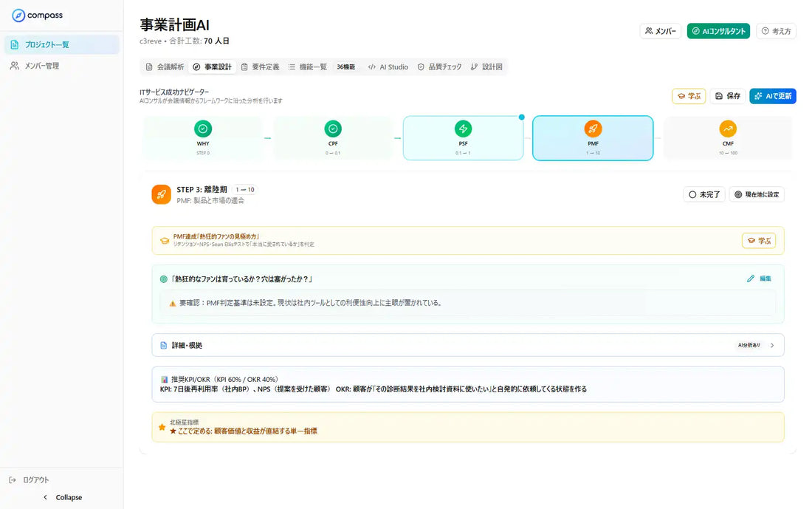
Task: Click the star icon in 北極星指標 box
Action: (162, 427)
